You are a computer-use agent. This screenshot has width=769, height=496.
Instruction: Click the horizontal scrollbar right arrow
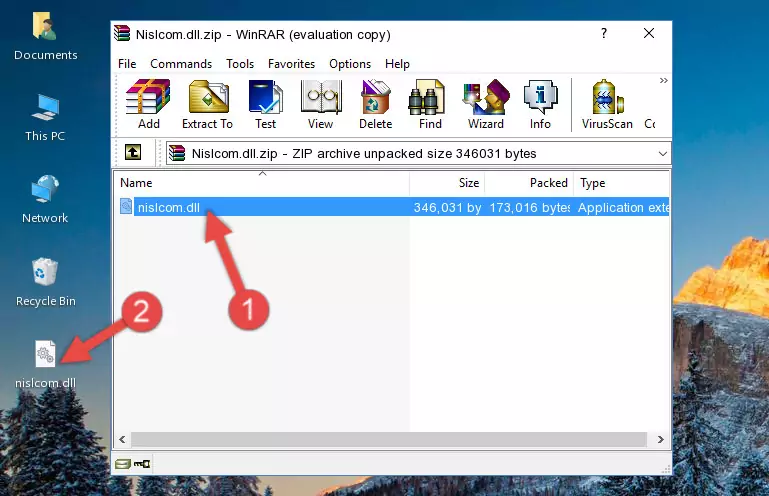coord(661,440)
